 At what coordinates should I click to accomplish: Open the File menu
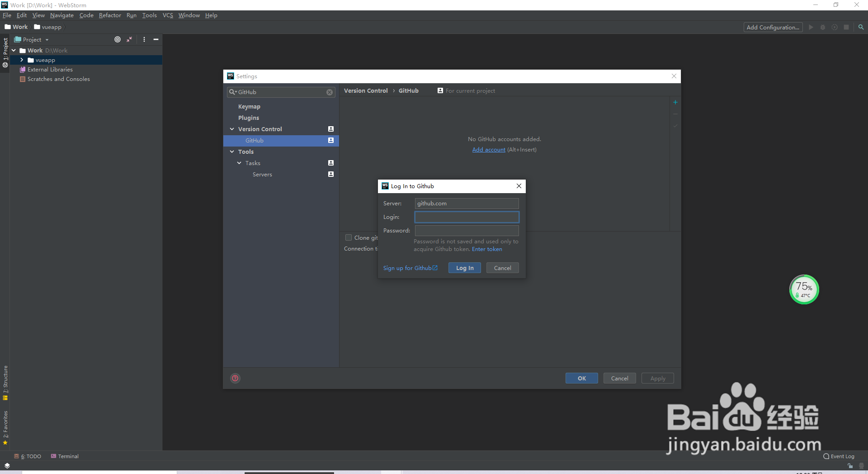click(x=7, y=15)
